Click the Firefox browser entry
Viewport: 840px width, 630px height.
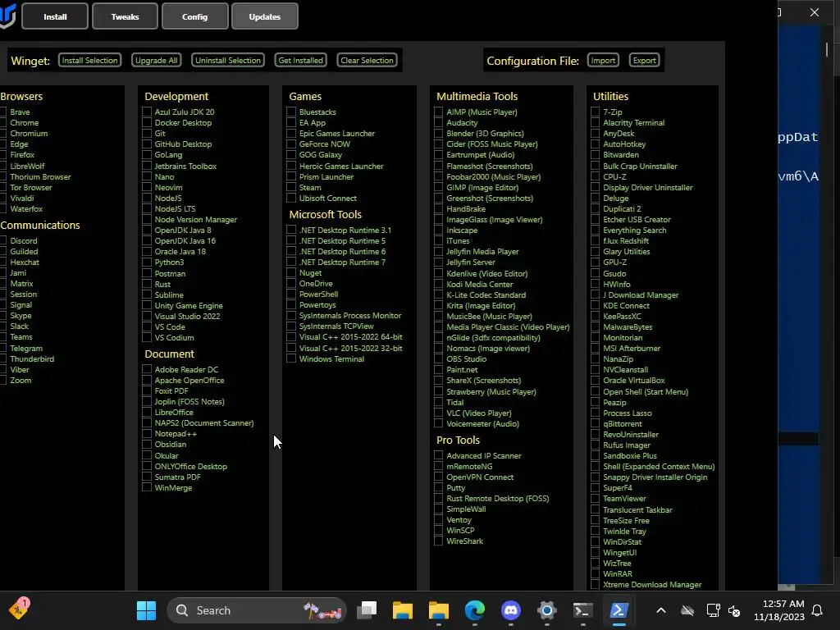(x=22, y=154)
